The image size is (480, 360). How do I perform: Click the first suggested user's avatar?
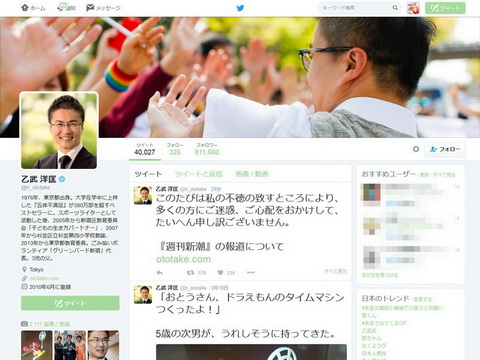pyautogui.click(x=372, y=194)
